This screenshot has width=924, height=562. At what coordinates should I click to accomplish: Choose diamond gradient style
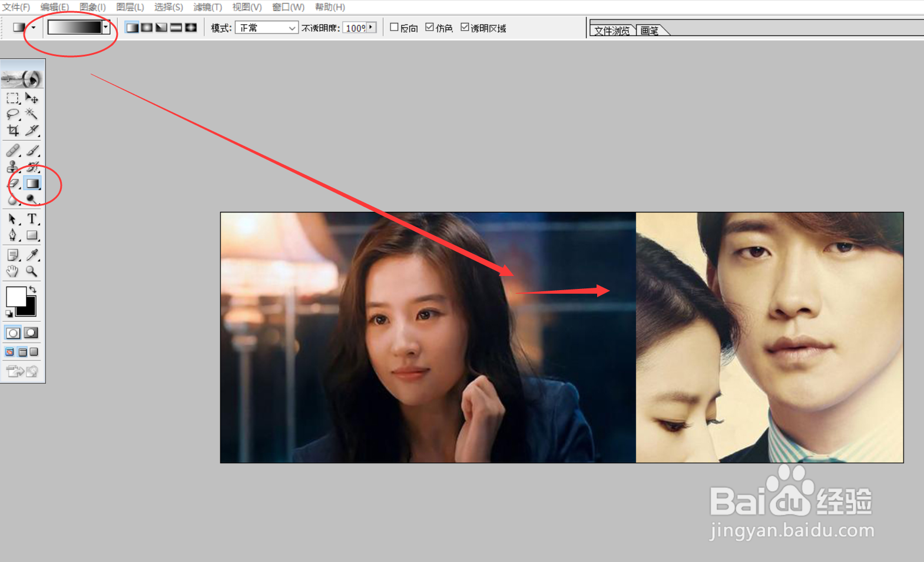[191, 28]
